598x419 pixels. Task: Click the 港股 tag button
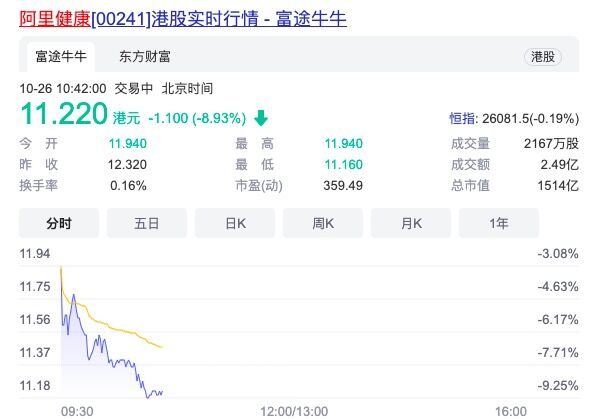(543, 57)
